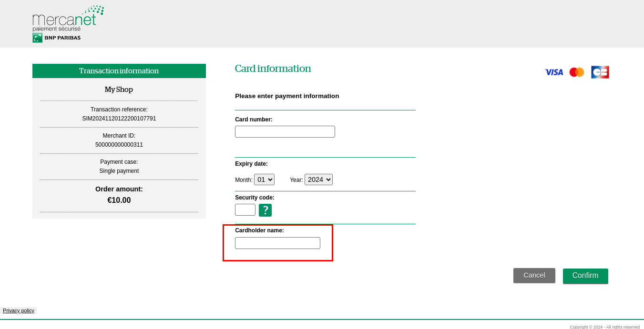
Task: Click the highlighted Cardholder name field
Action: click(277, 243)
